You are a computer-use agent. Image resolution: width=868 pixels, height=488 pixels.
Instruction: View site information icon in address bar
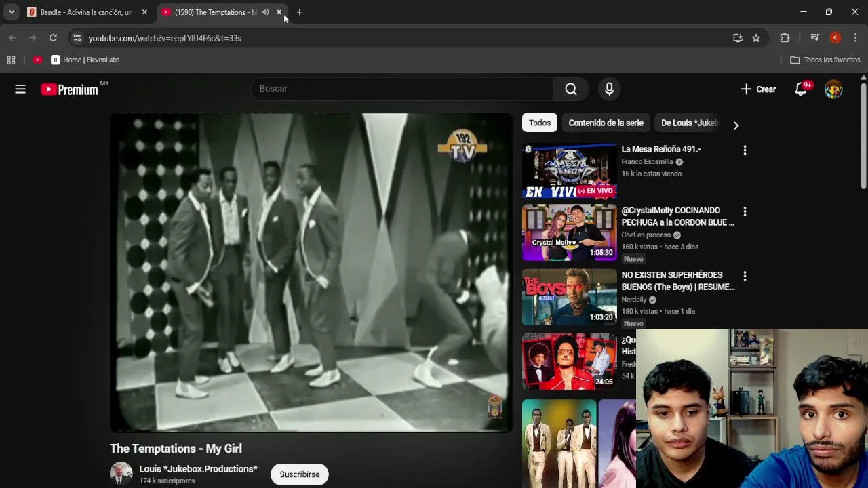coord(77,38)
